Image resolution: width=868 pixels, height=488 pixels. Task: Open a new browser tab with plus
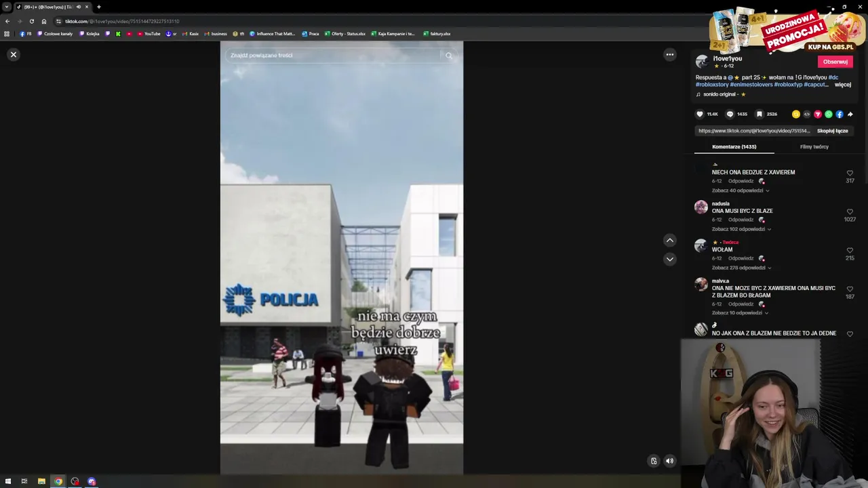[x=98, y=7]
